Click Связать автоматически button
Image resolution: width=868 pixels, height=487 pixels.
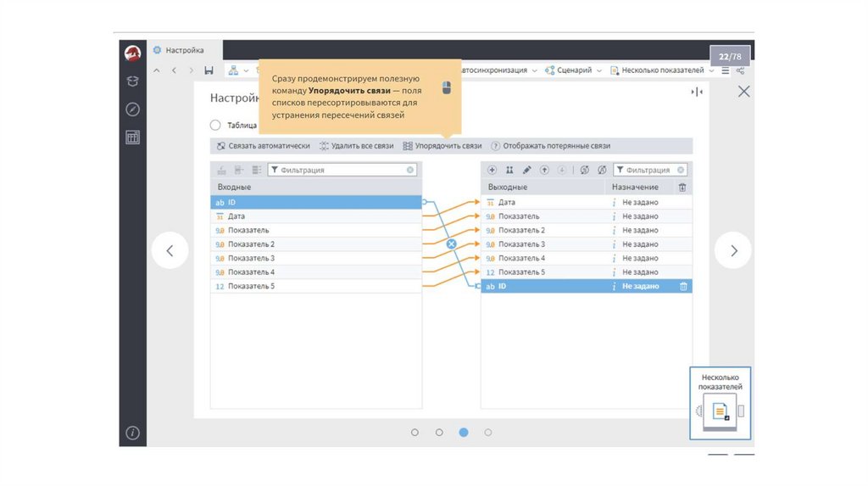(264, 146)
